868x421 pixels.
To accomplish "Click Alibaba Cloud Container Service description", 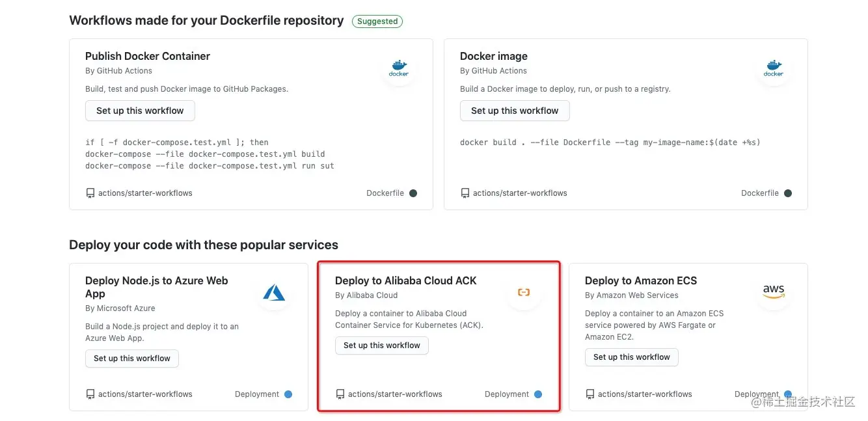I will tap(409, 319).
